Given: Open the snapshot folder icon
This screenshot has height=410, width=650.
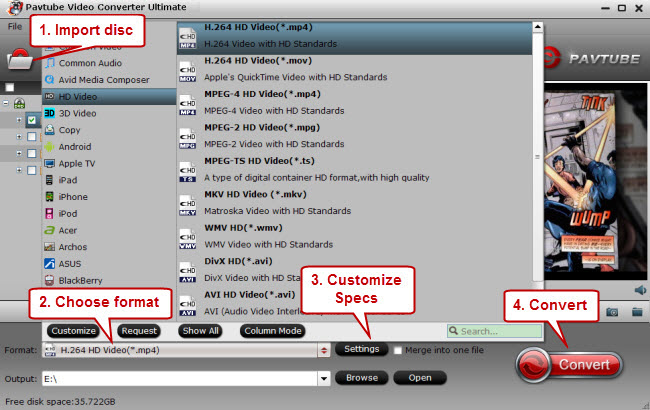Looking at the screenshot, I should [637, 312].
